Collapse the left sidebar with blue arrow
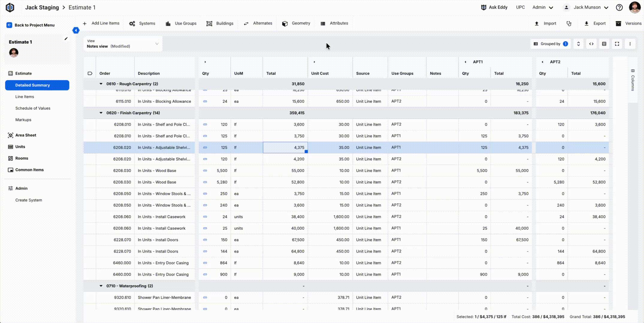 pyautogui.click(x=76, y=30)
